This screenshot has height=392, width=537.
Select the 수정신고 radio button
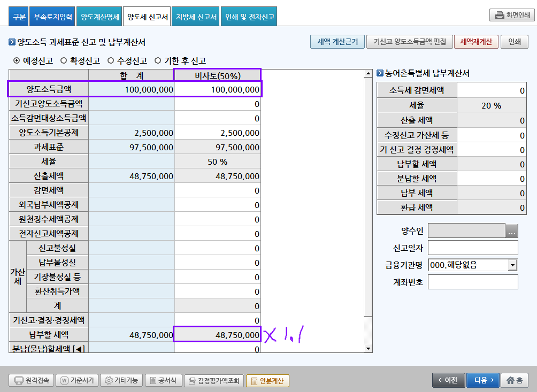[111, 60]
